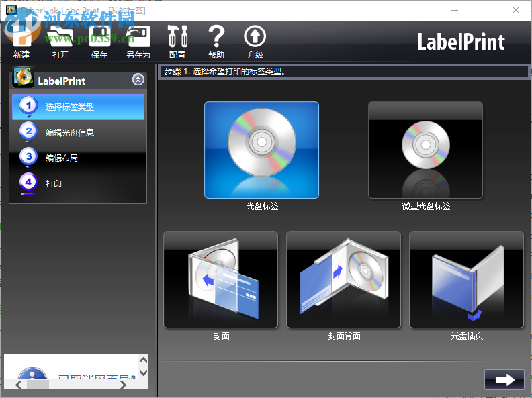Go to step 3 编辑布局
The width and height of the screenshot is (532, 398).
point(79,158)
